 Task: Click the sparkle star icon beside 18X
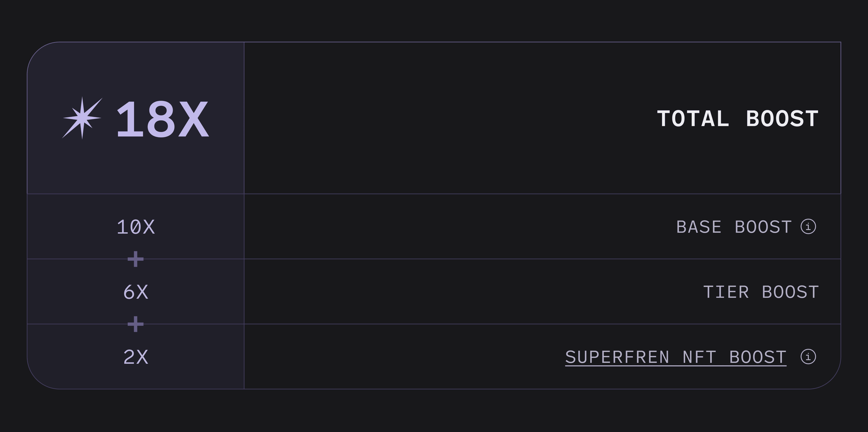point(82,118)
